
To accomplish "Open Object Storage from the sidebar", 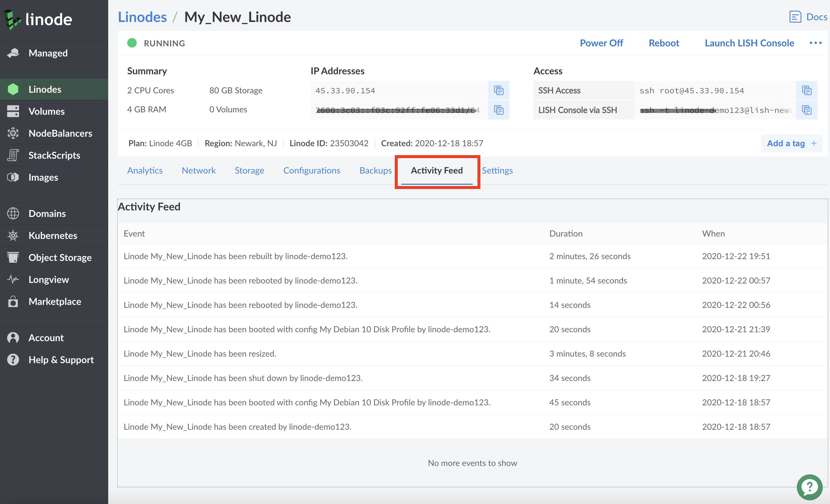I will (60, 258).
